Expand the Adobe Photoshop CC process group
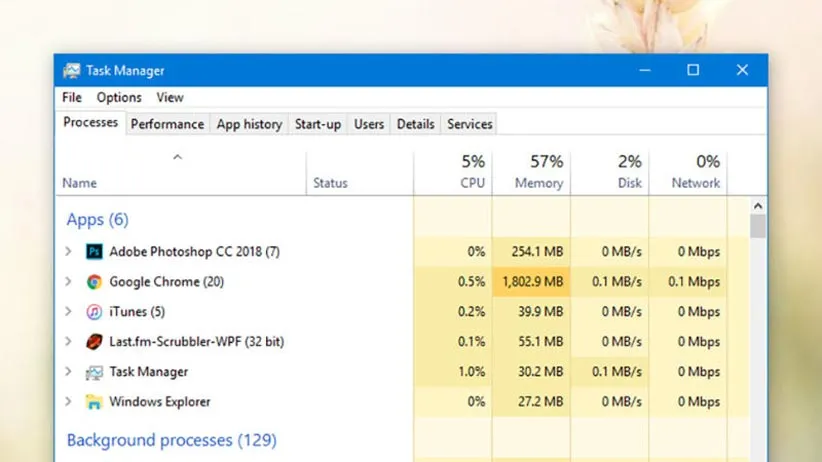Image resolution: width=822 pixels, height=462 pixels. tap(68, 252)
